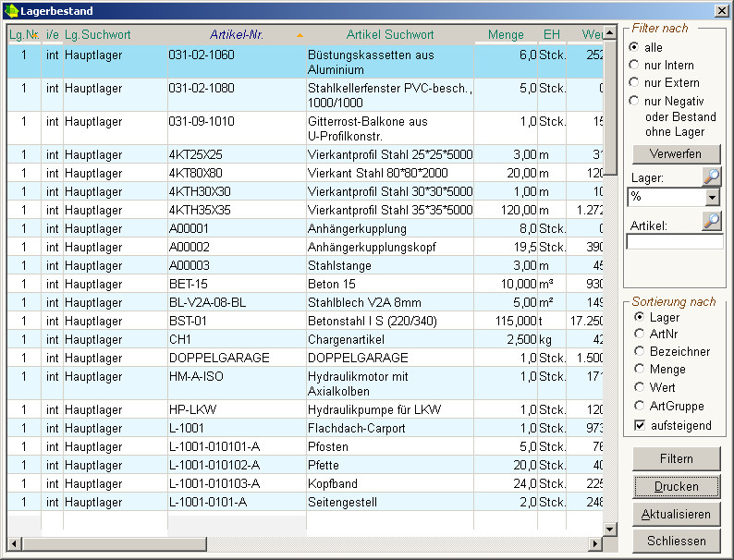Click the horizontal scrollbar left arrow
734x560 pixels.
[14, 543]
